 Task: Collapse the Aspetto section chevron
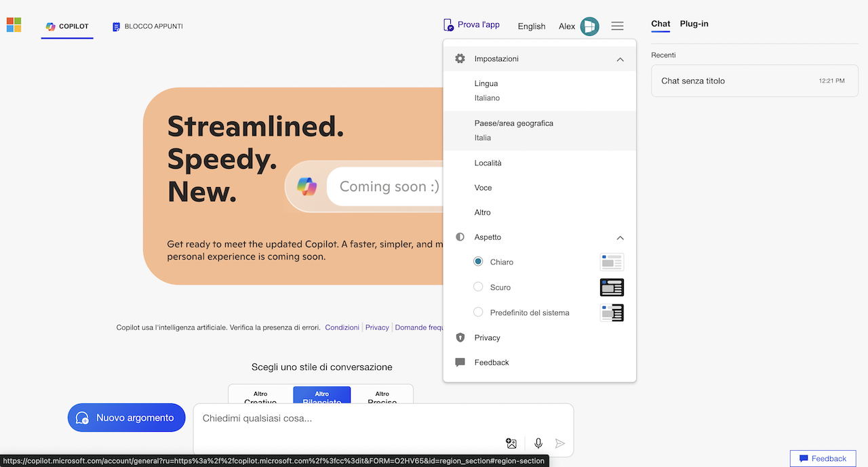click(620, 238)
